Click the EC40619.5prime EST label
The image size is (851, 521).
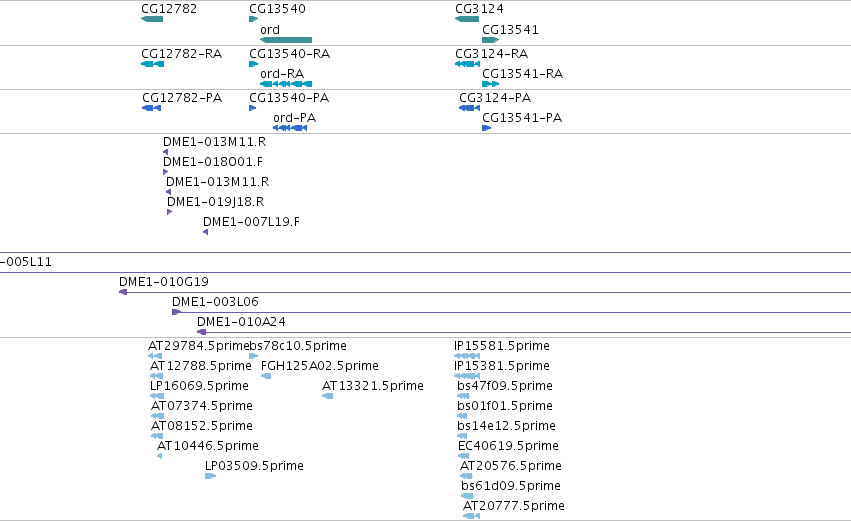point(508,446)
